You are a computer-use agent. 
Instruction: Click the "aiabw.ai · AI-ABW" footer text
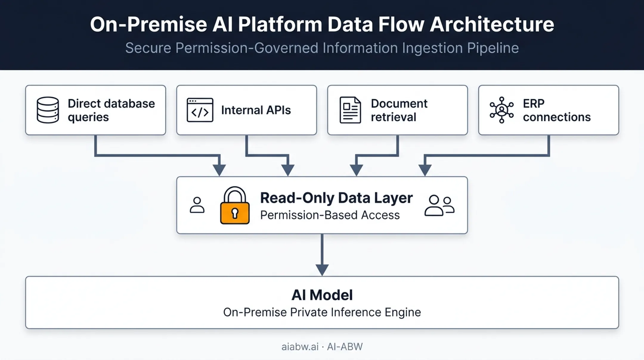[x=322, y=347]
